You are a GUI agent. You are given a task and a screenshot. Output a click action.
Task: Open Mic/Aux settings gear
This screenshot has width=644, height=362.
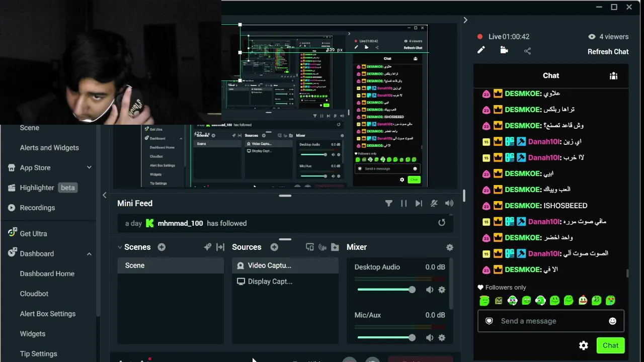pyautogui.click(x=442, y=338)
